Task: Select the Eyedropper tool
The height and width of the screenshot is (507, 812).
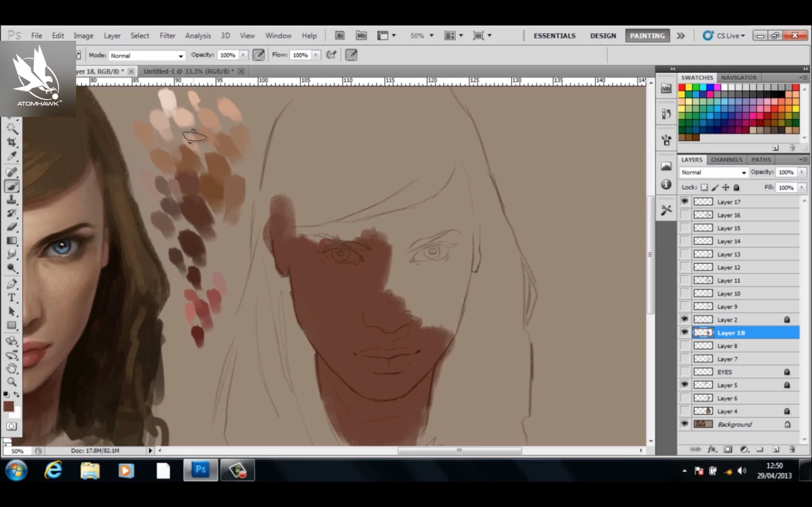Action: pyautogui.click(x=12, y=156)
